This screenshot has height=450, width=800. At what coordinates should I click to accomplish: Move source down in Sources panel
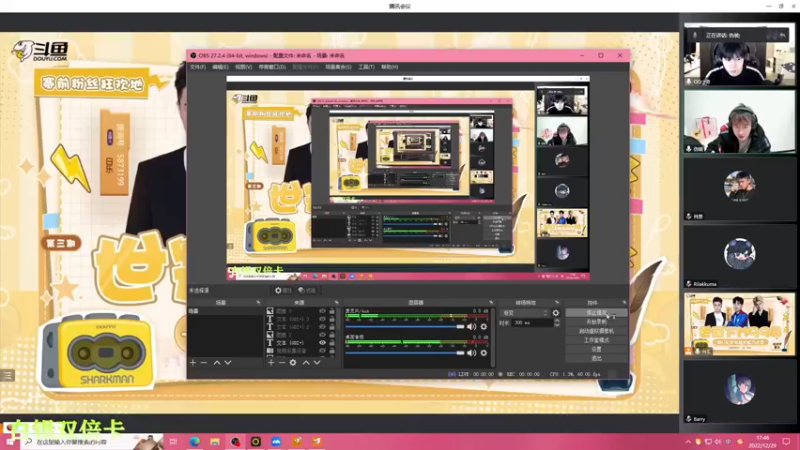point(317,362)
